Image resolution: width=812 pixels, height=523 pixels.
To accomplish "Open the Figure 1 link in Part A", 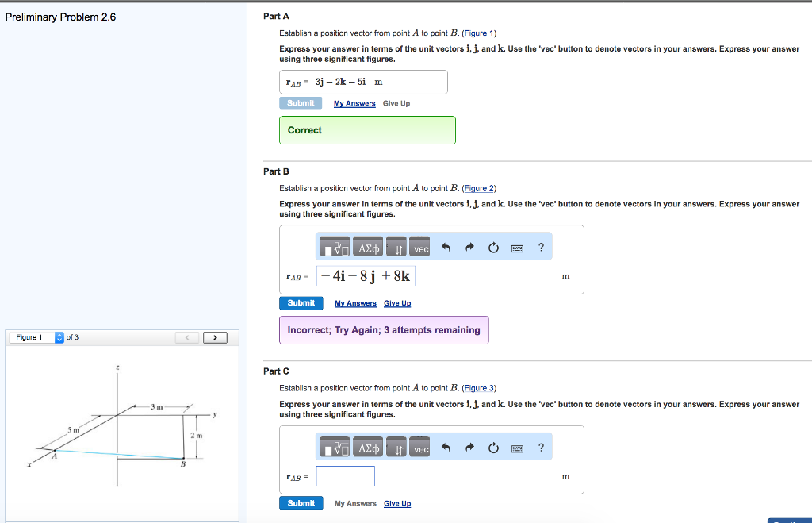I will coord(479,33).
